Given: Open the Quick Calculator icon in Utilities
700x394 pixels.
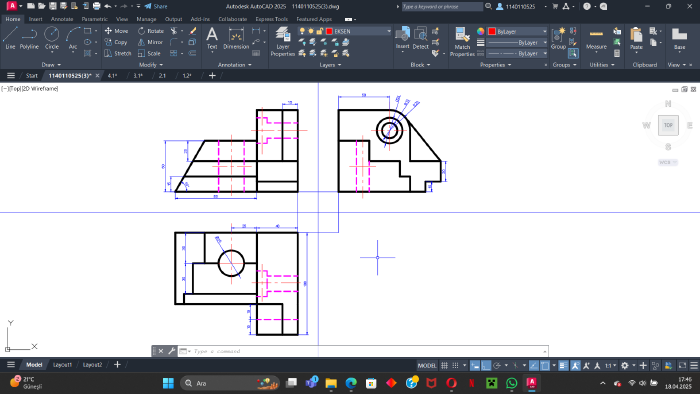Looking at the screenshot, I should click(617, 53).
